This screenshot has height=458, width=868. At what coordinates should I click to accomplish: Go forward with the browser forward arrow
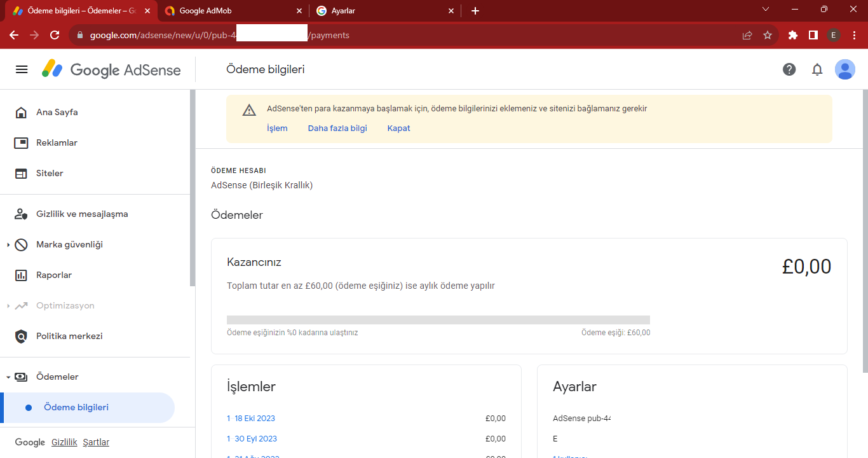(x=34, y=35)
